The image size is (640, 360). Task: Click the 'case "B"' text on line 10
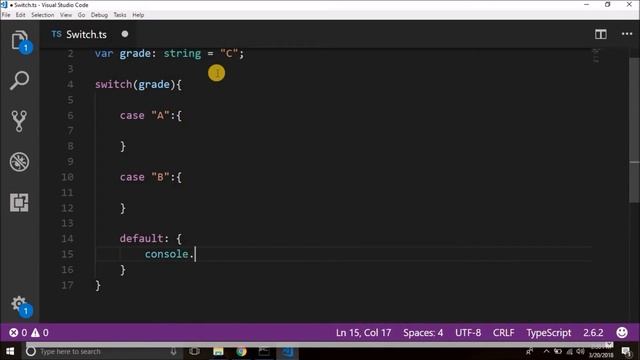[x=144, y=177]
